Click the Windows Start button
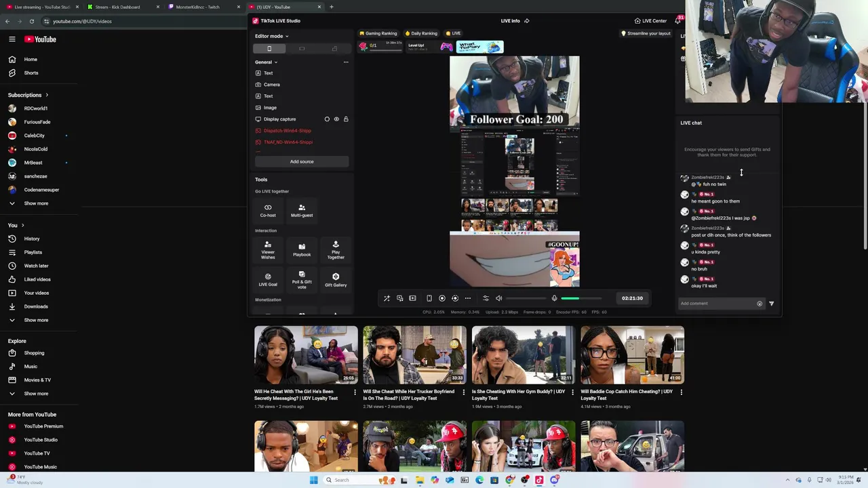868x488 pixels. coord(313,480)
